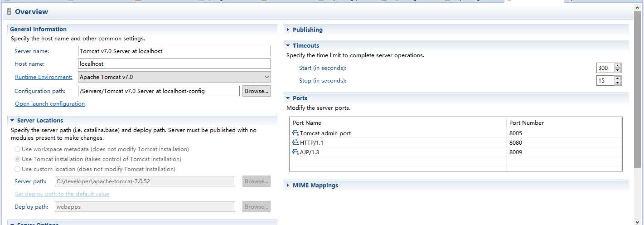
Task: Click the Server name input field
Action: [174, 51]
